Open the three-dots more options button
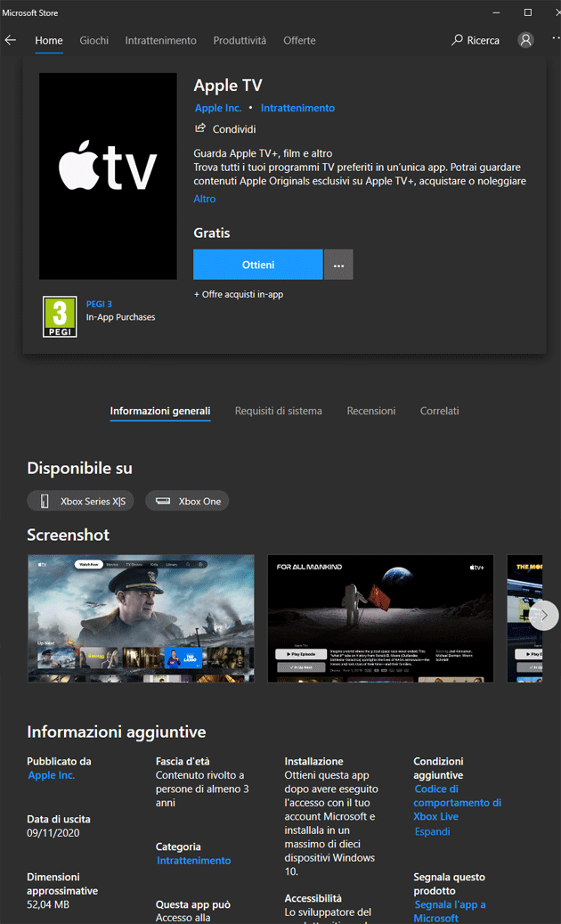 click(338, 265)
